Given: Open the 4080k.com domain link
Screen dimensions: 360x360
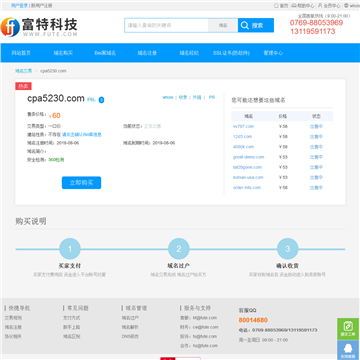Looking at the screenshot, I should (x=243, y=147).
